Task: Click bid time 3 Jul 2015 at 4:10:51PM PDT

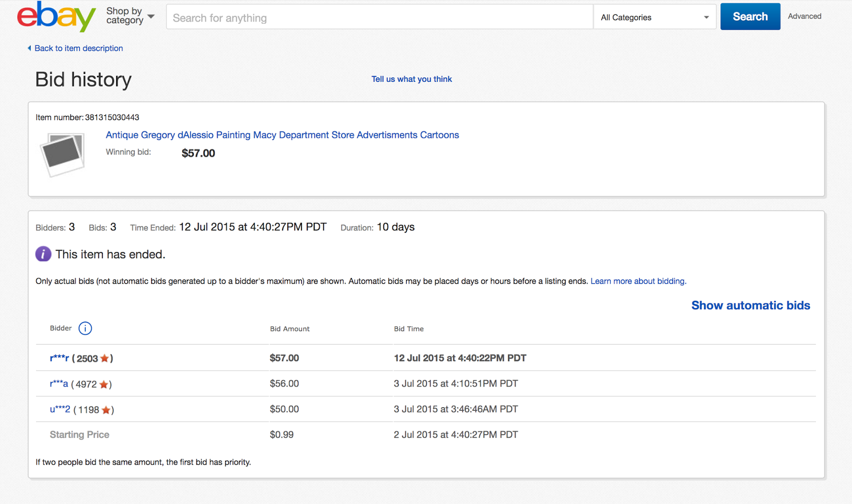Action: (x=456, y=384)
